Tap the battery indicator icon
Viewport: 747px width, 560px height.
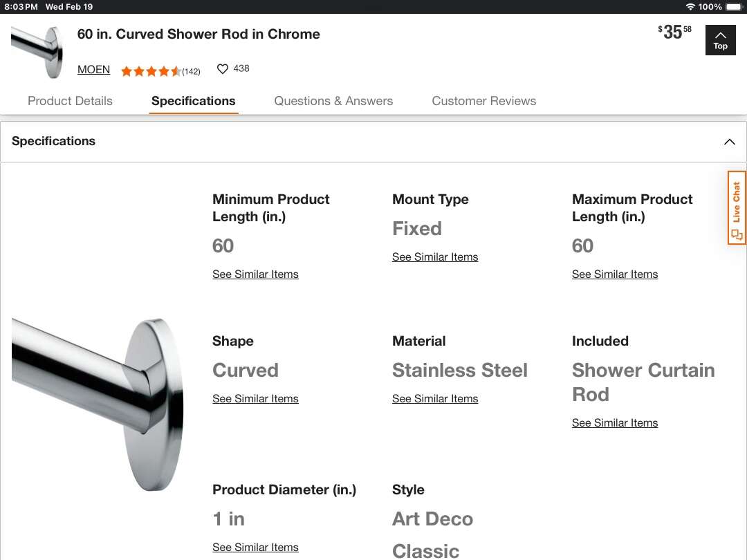[734, 7]
